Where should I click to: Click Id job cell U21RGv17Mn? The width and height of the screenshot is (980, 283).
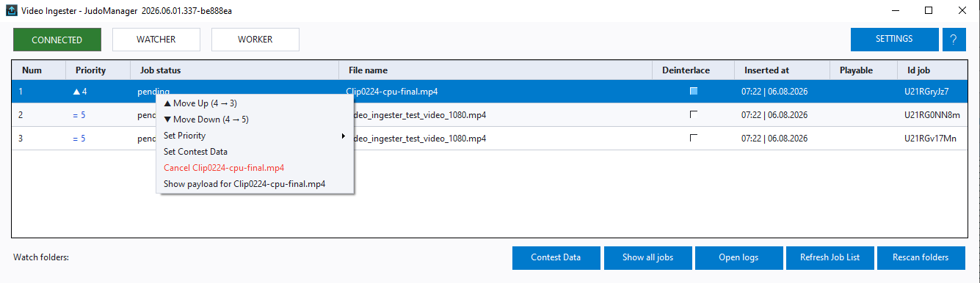[x=930, y=139]
